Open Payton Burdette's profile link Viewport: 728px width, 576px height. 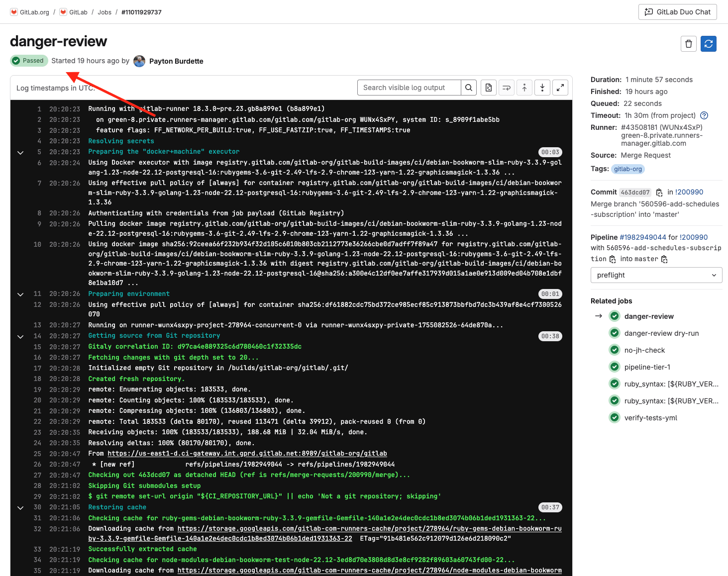[x=176, y=61]
